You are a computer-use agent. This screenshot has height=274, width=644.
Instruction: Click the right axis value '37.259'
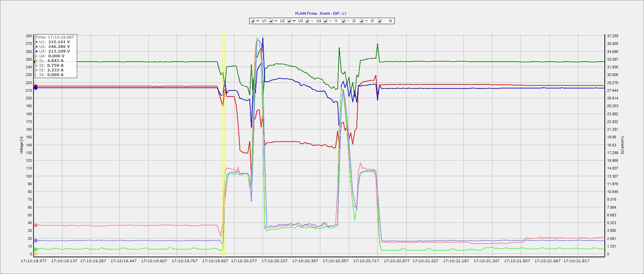(613, 36)
